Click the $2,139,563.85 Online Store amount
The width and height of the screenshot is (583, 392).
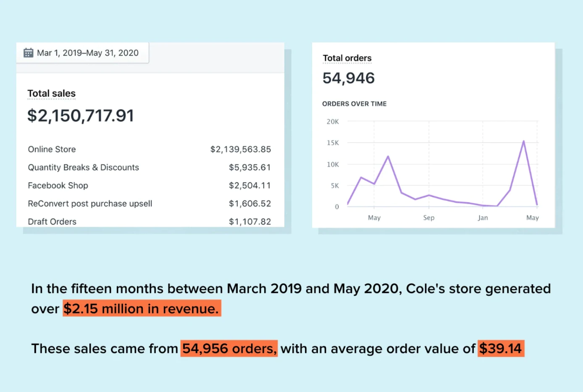[x=241, y=149]
